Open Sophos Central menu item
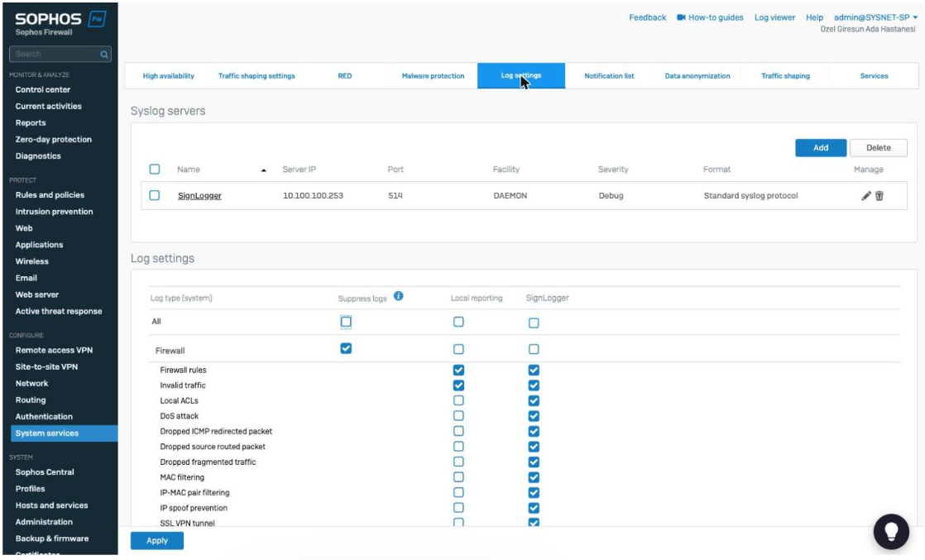This screenshot has height=560, width=925. coord(45,472)
